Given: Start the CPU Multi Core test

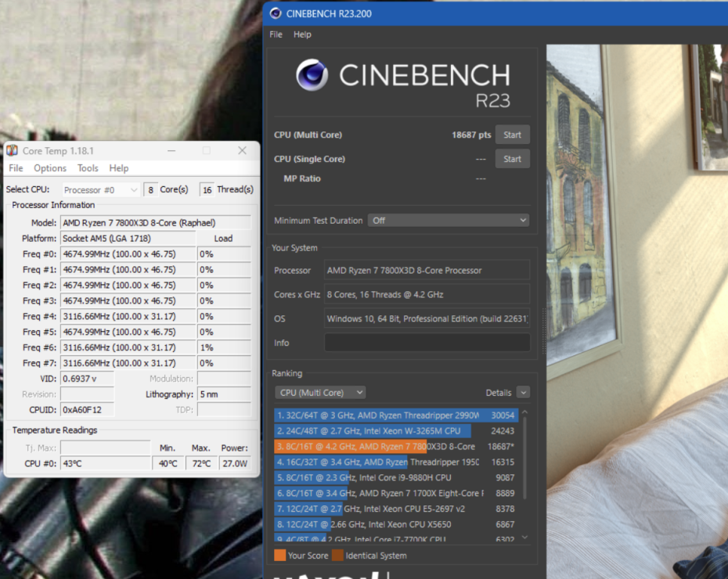Looking at the screenshot, I should point(512,135).
